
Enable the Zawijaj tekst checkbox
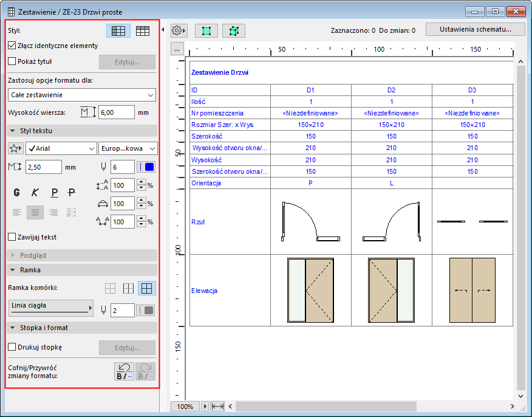click(x=12, y=237)
